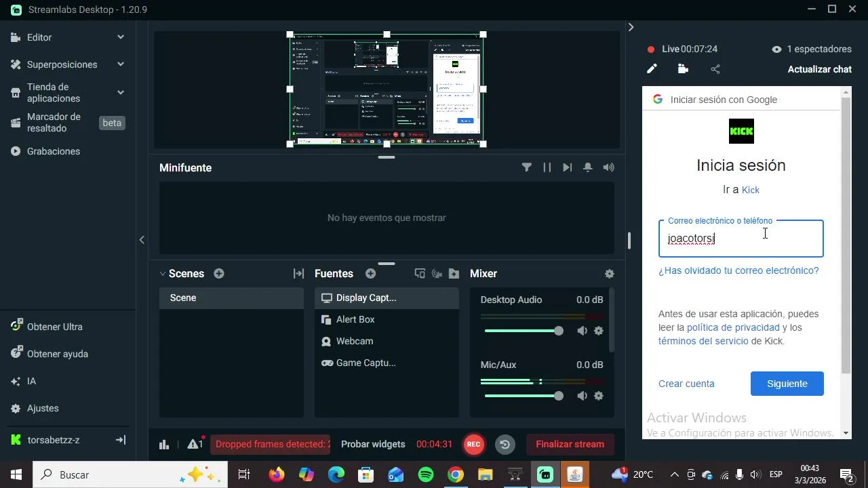Toggle source nodes view icon
The image size is (868, 488).
(420, 274)
